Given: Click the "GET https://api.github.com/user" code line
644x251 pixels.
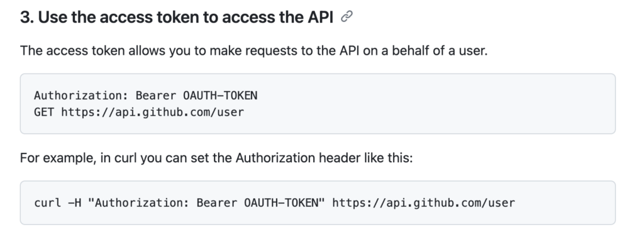Looking at the screenshot, I should tap(139, 112).
